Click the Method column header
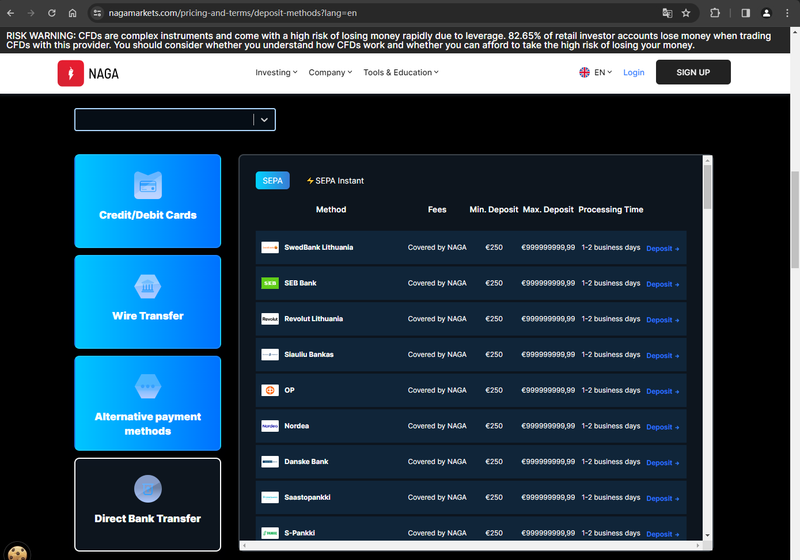The height and width of the screenshot is (560, 800). point(331,210)
